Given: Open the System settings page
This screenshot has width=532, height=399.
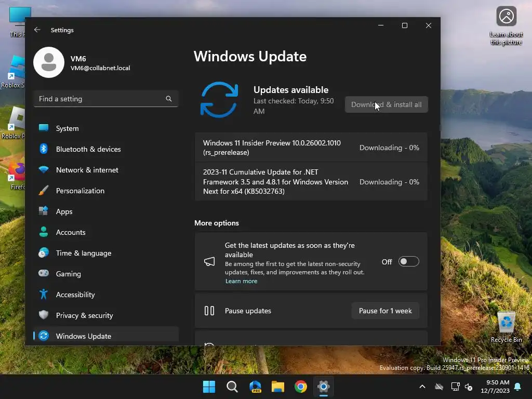Looking at the screenshot, I should [106, 128].
